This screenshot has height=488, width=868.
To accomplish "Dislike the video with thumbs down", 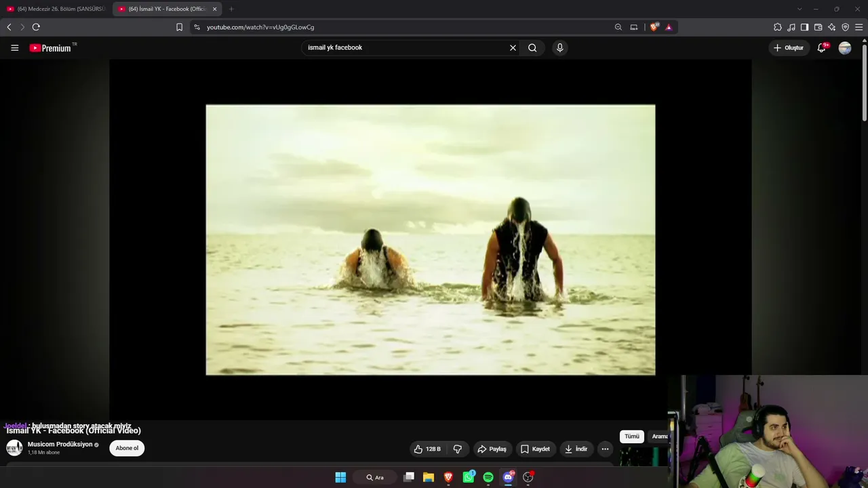I will click(x=458, y=449).
